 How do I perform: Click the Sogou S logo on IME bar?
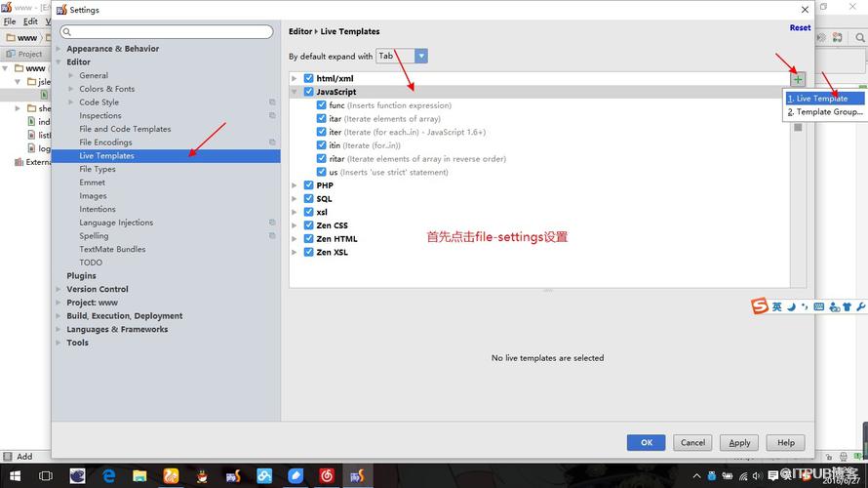[760, 305]
